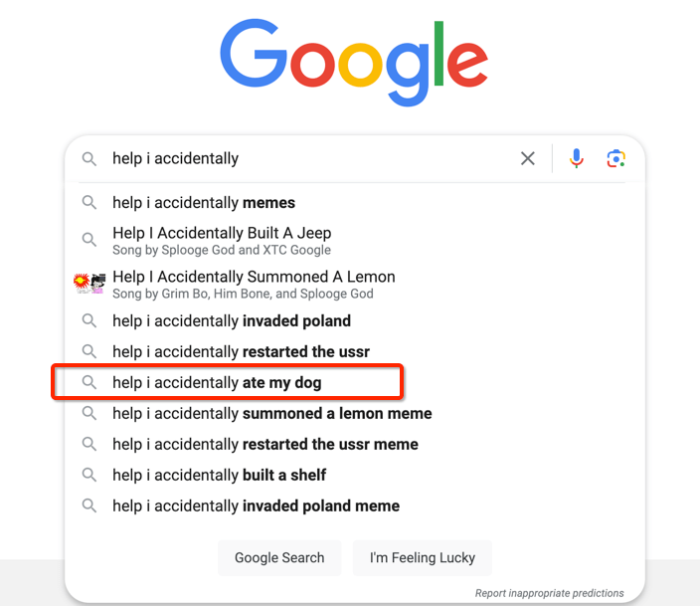Click the Google Search button
This screenshot has width=700, height=606.
tap(279, 557)
